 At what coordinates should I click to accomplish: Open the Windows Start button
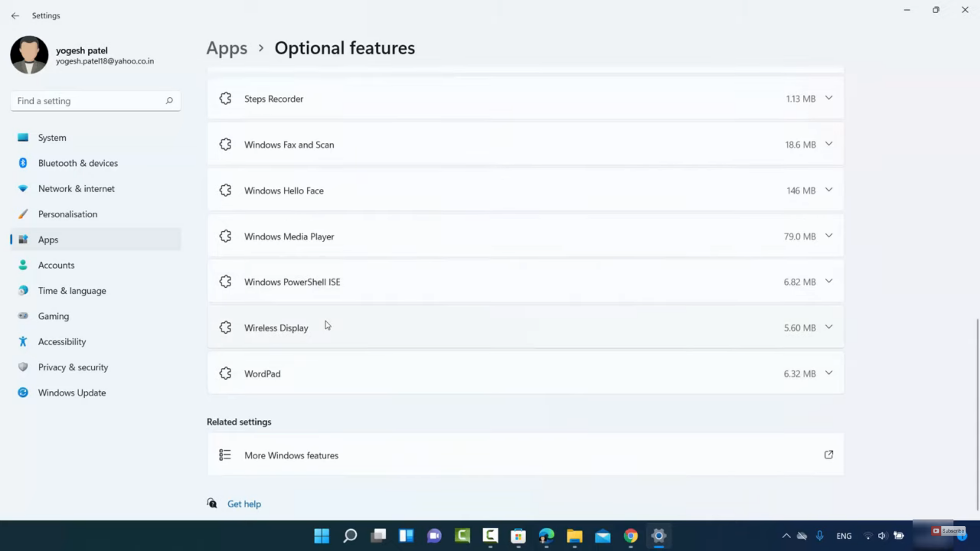click(x=322, y=536)
